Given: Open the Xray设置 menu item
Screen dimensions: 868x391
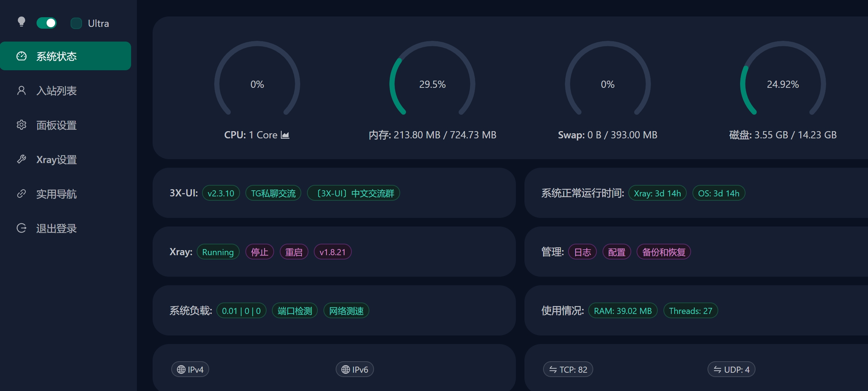Looking at the screenshot, I should tap(57, 159).
